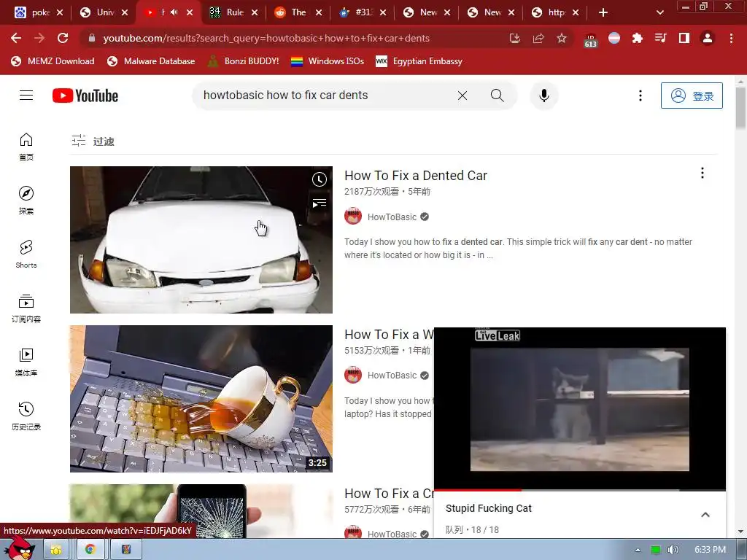This screenshot has width=747, height=560.
Task: Open Library 媒体库 in sidebar
Action: [26, 362]
